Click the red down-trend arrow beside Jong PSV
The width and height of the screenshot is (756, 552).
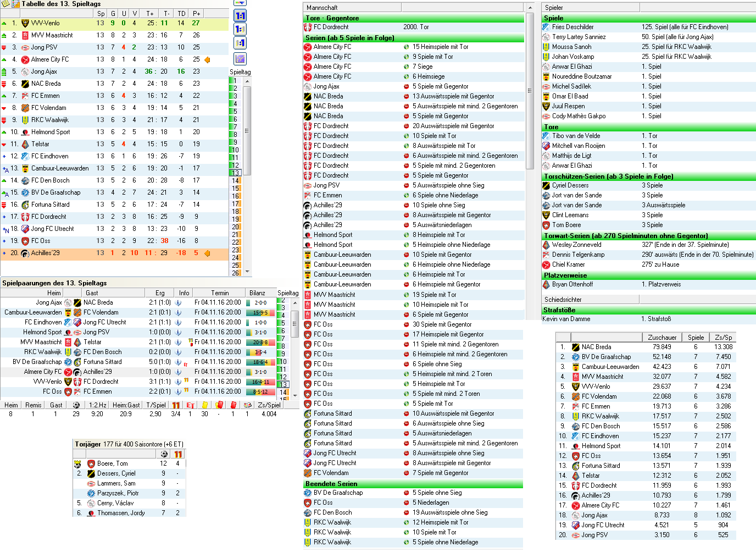pyautogui.click(x=4, y=47)
